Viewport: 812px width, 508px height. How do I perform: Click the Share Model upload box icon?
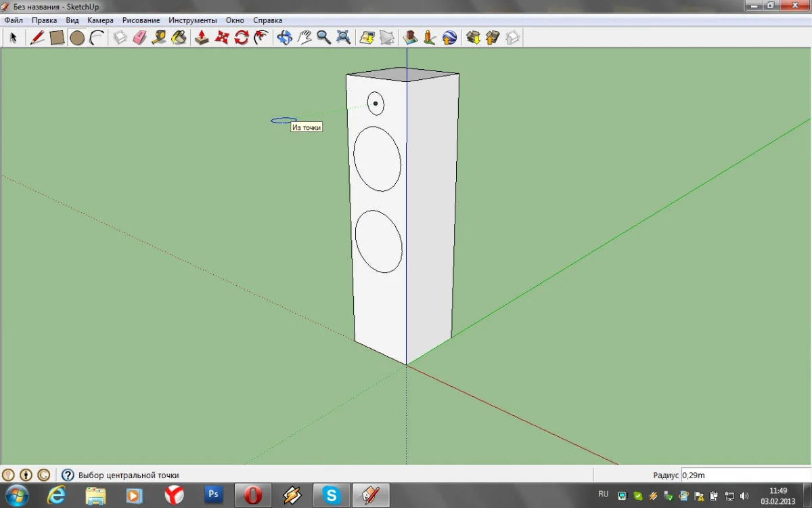(493, 37)
